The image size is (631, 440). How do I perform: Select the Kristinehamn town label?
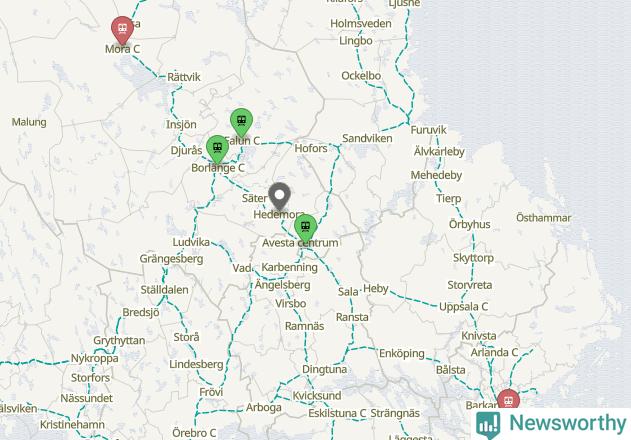(x=72, y=425)
